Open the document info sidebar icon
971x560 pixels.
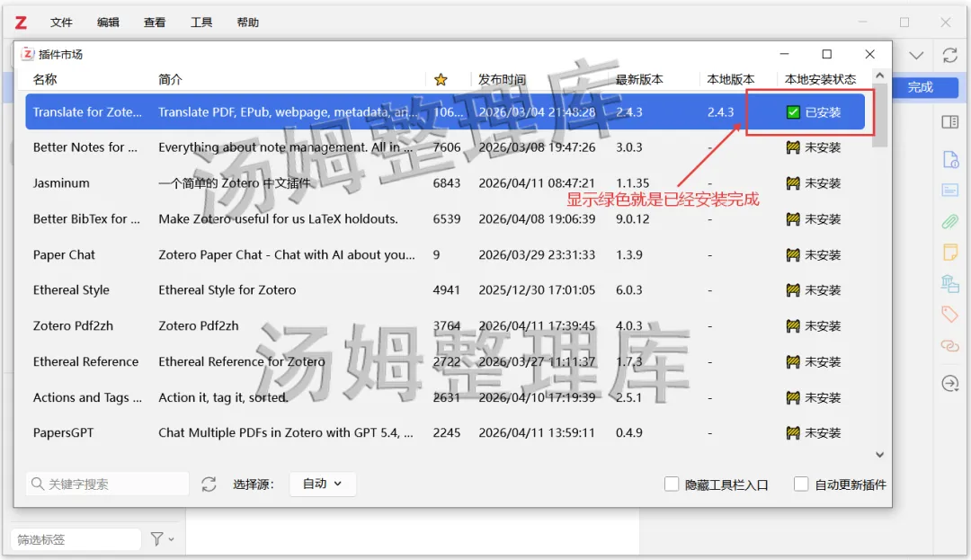(950, 159)
